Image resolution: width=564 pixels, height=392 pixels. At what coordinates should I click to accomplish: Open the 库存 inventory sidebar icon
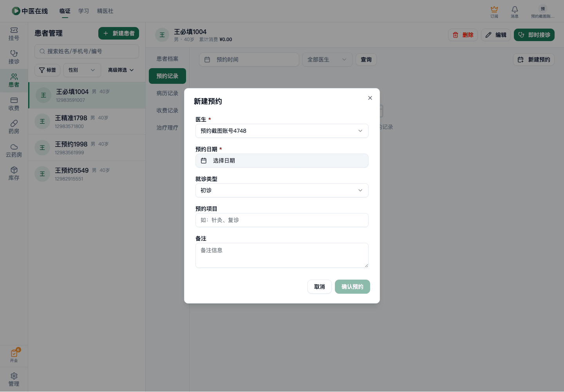coord(14,174)
